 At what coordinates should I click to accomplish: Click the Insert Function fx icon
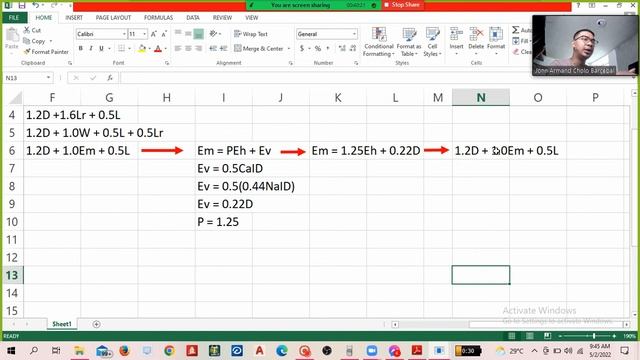[110, 78]
